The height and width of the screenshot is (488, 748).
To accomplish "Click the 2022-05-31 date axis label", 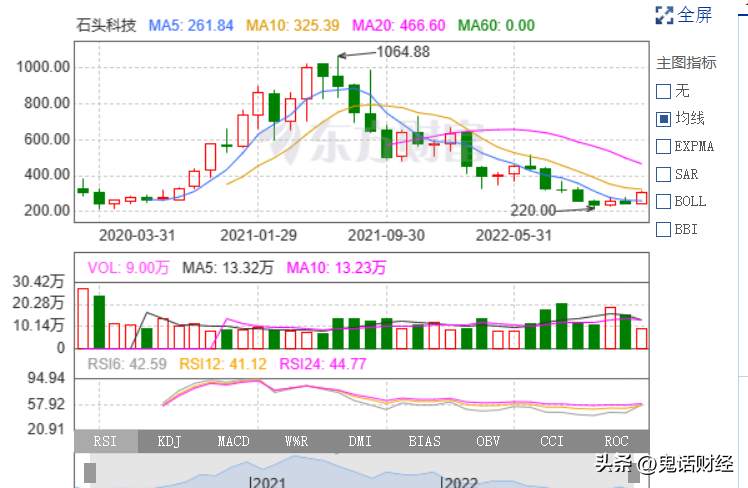I will coord(514,236).
